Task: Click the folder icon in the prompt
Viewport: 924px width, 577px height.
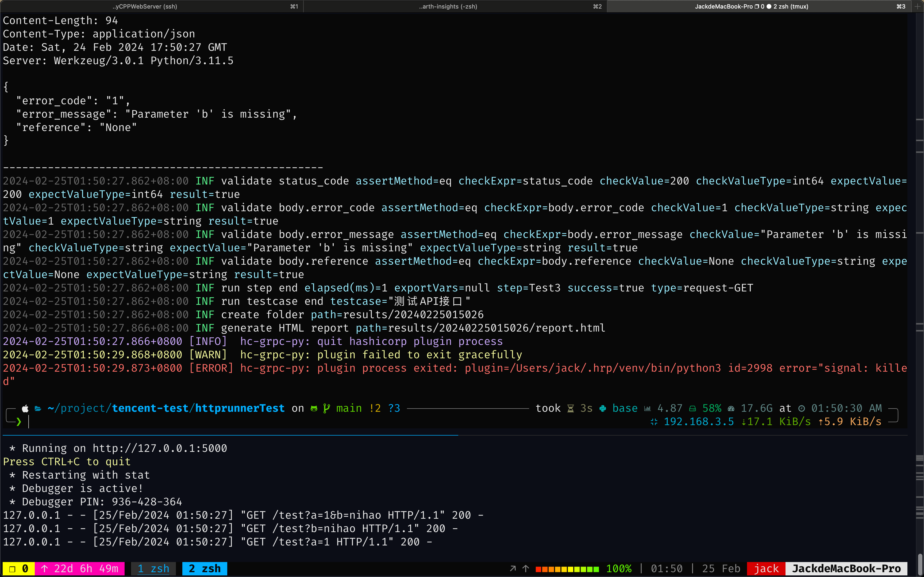Action: click(38, 409)
